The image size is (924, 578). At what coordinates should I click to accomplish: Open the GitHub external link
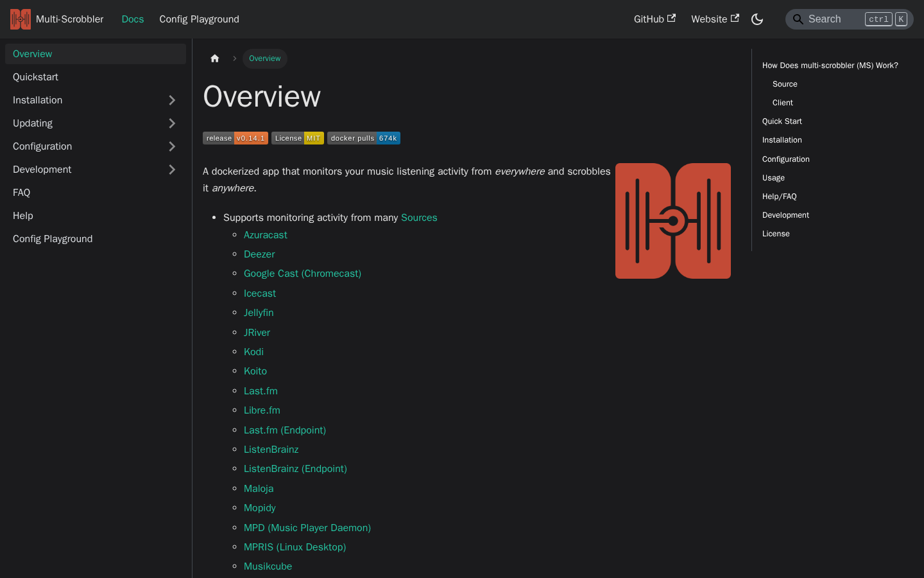click(x=654, y=19)
